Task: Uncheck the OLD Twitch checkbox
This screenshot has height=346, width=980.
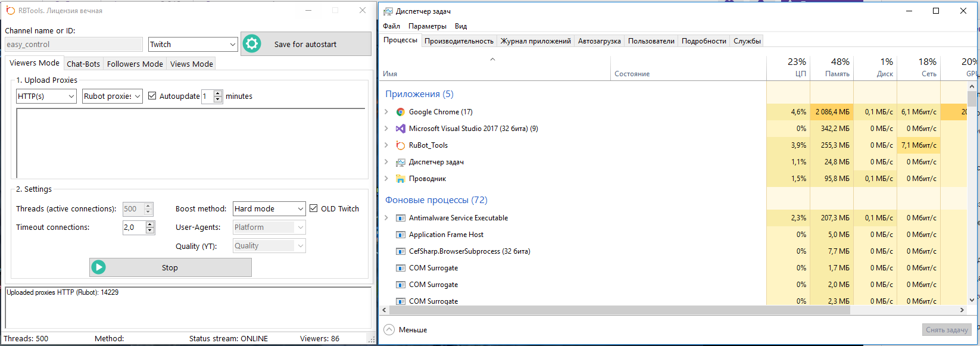Action: [x=314, y=208]
